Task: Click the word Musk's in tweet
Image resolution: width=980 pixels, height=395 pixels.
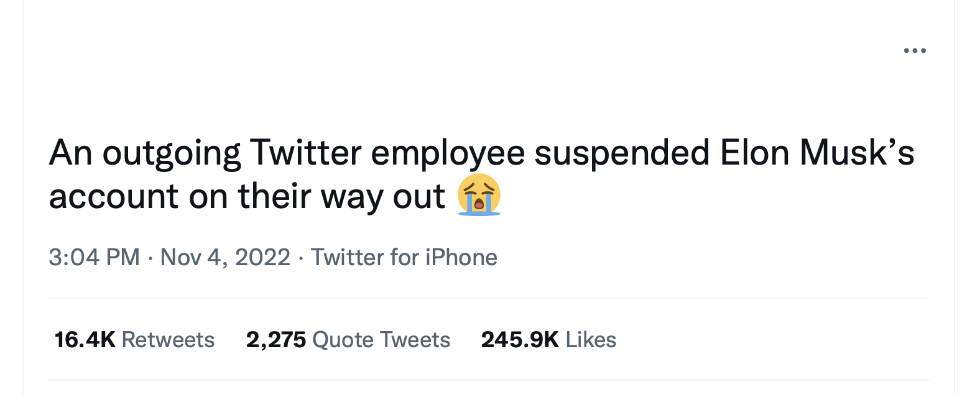Action: point(857,152)
